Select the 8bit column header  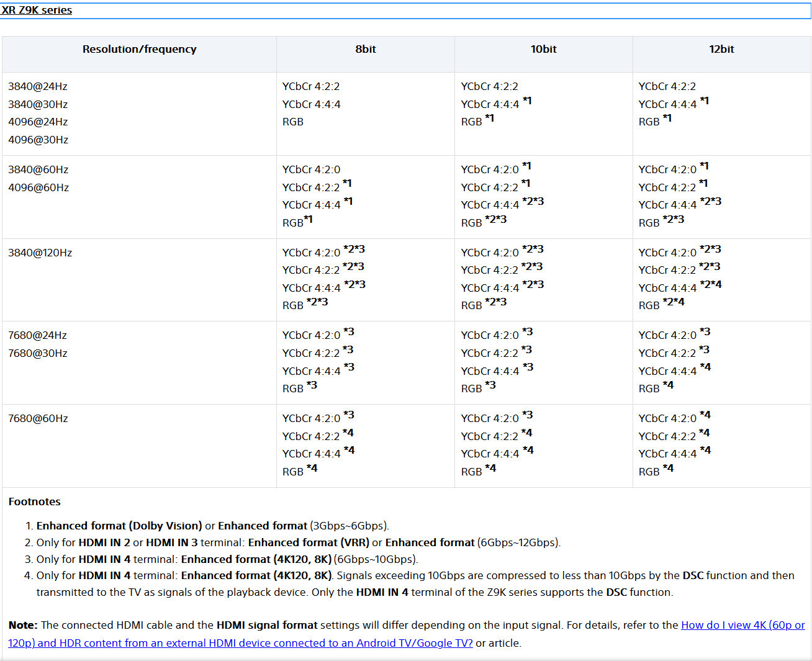(x=365, y=50)
